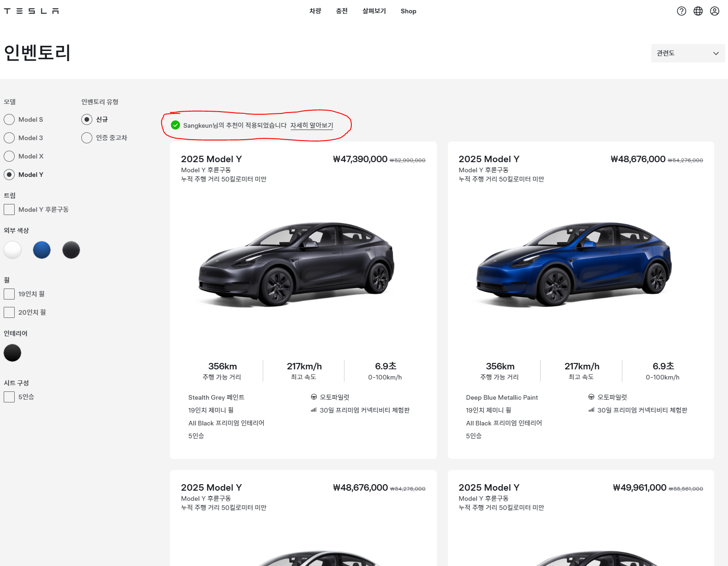Check the Model Y 후륜구동 trim checkbox

click(x=9, y=209)
